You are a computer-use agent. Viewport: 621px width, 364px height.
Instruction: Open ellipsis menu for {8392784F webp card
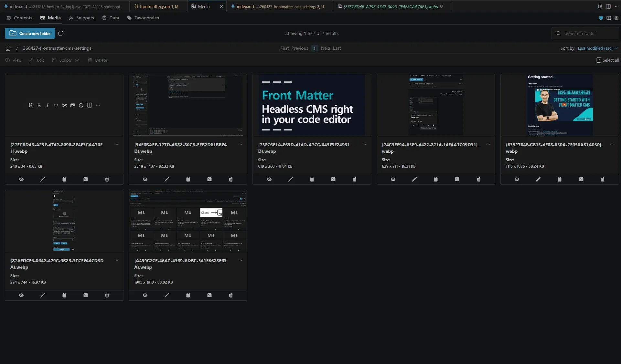[x=612, y=144]
